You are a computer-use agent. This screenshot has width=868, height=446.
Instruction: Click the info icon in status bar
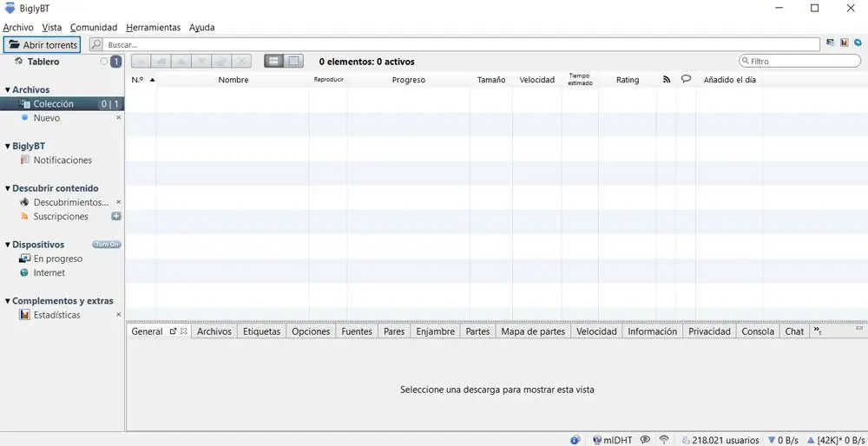pyautogui.click(x=575, y=440)
